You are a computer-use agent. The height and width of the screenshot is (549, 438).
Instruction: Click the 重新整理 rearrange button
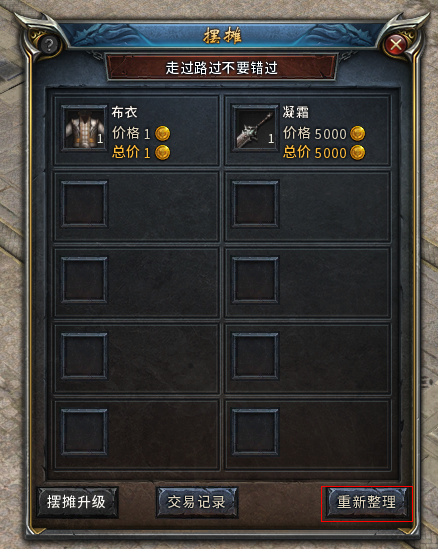[x=367, y=502]
